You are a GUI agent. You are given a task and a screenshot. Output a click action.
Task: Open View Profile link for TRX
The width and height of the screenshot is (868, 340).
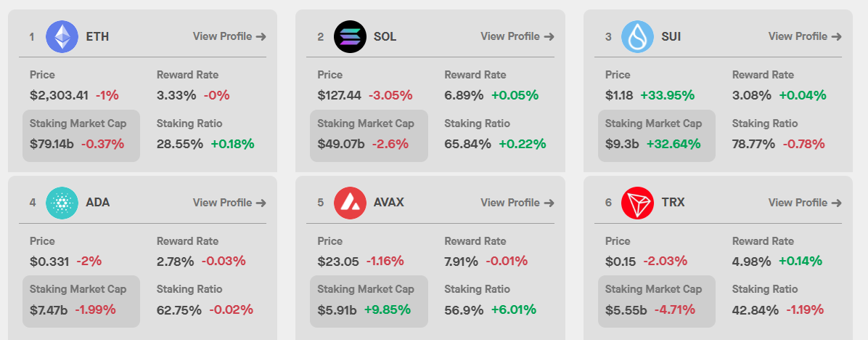click(805, 203)
